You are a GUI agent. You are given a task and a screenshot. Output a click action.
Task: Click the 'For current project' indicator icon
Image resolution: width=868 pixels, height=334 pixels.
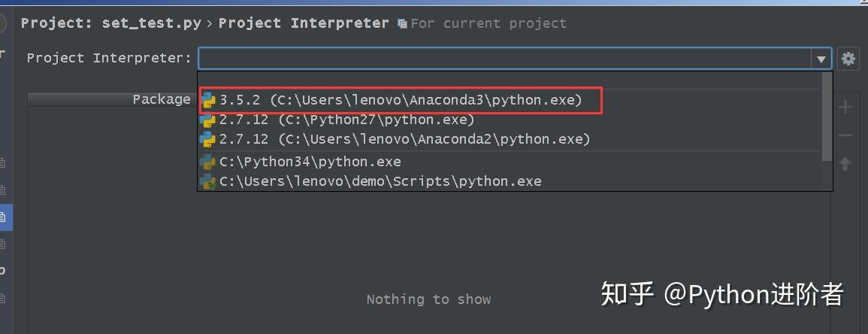click(402, 24)
